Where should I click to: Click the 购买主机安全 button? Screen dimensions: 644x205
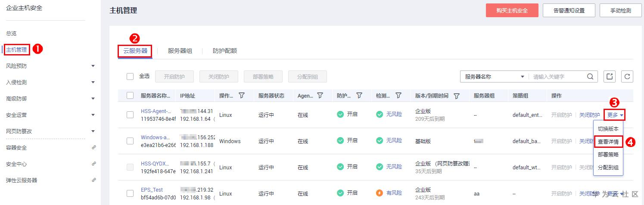pos(512,10)
